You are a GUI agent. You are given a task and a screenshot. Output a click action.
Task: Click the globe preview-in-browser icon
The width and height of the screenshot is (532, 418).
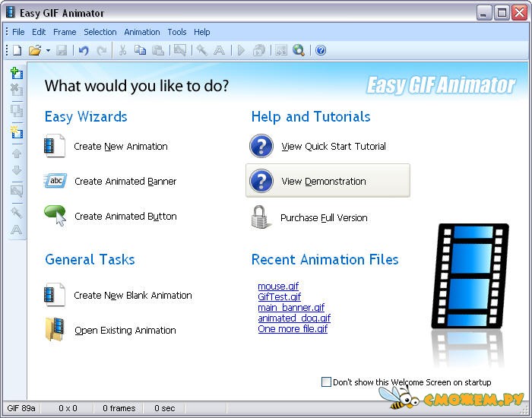pos(299,51)
